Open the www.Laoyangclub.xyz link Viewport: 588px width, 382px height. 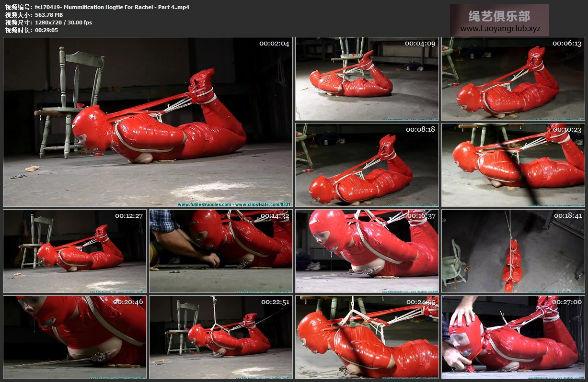coord(500,29)
